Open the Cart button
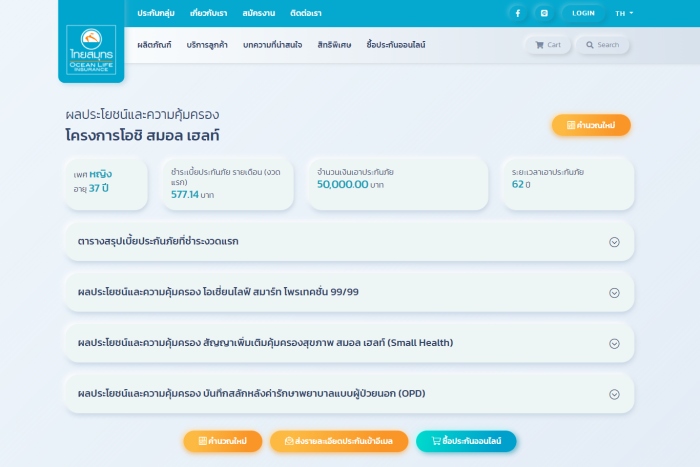 [548, 45]
